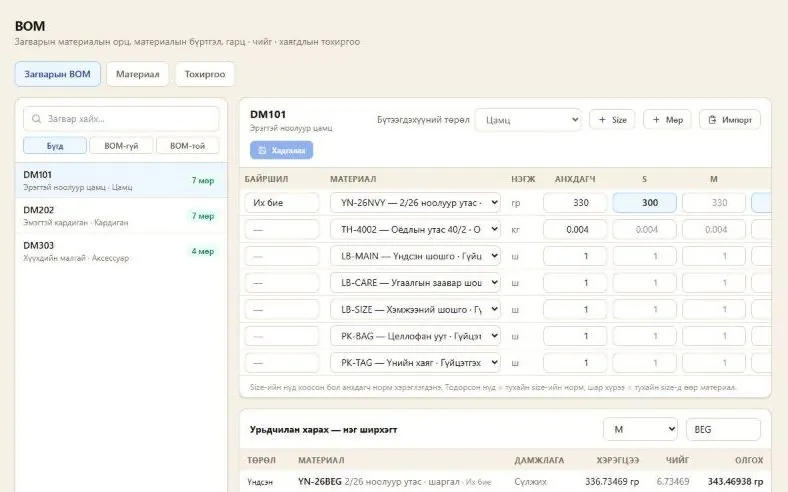Click the 4 мөр badge of DM303
This screenshot has height=492, width=788.
pyautogui.click(x=203, y=251)
